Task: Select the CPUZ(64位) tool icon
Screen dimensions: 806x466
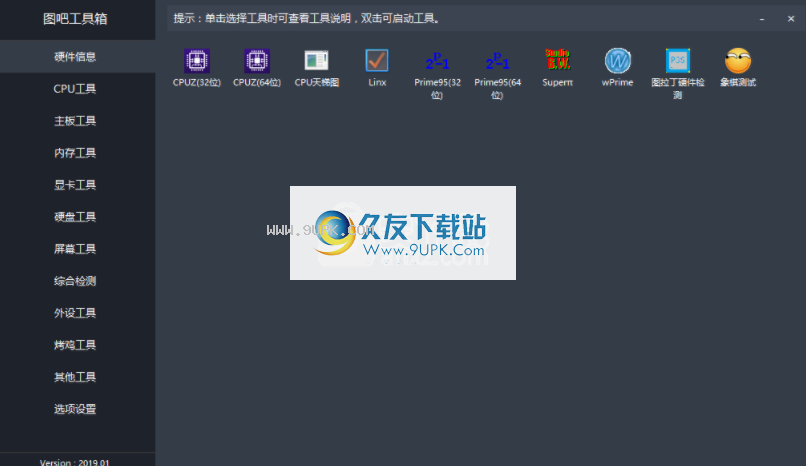Action: click(x=257, y=61)
